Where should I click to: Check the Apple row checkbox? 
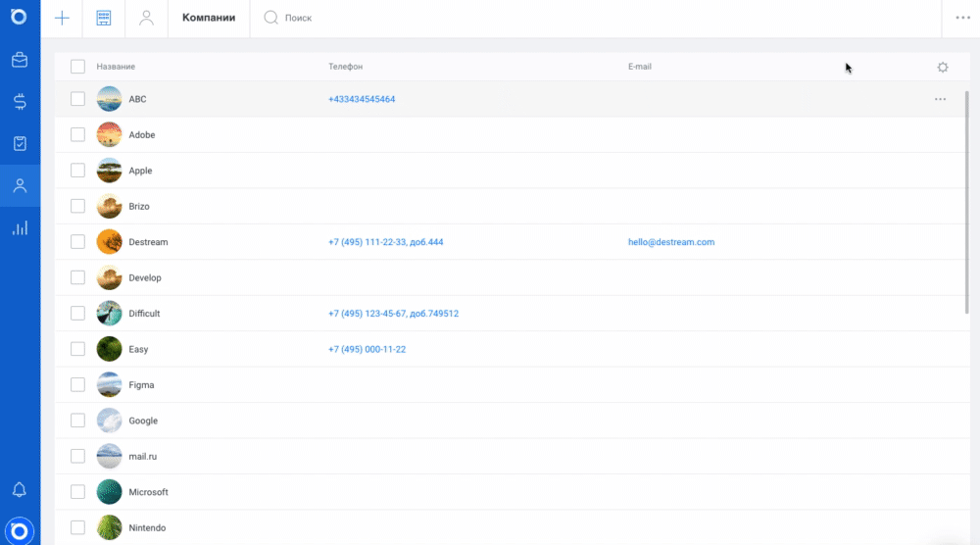(77, 171)
